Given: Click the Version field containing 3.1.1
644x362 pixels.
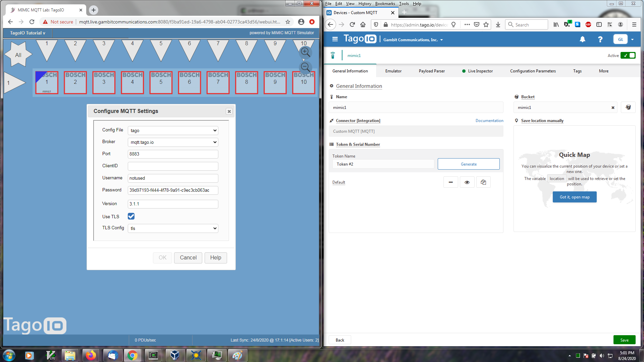Looking at the screenshot, I should 173,204.
